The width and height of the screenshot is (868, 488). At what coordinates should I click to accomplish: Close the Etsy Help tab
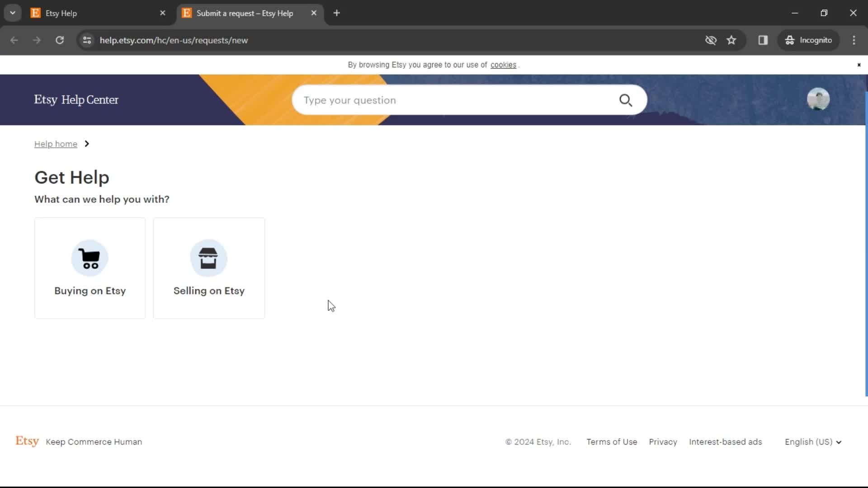click(163, 13)
